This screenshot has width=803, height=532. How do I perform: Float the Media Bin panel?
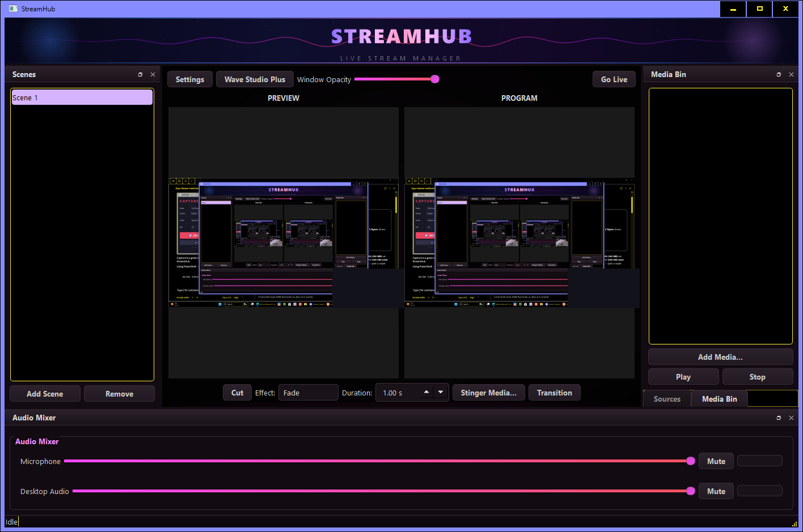[779, 75]
